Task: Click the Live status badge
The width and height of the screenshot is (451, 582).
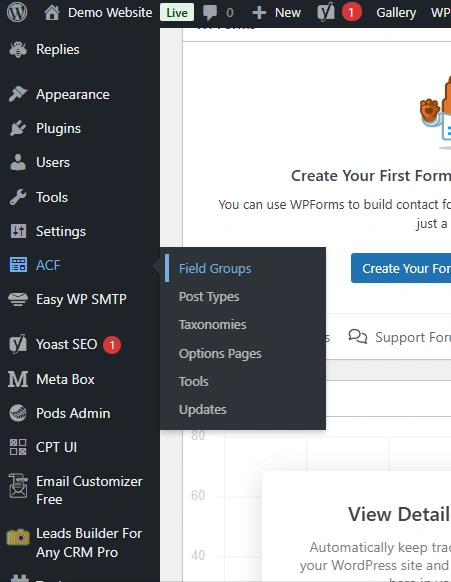Action: point(177,13)
